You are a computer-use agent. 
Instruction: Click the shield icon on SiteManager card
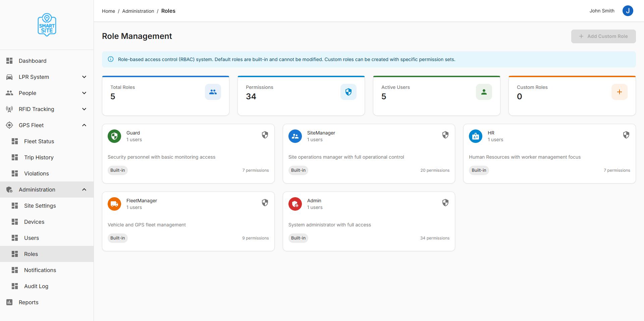(445, 135)
